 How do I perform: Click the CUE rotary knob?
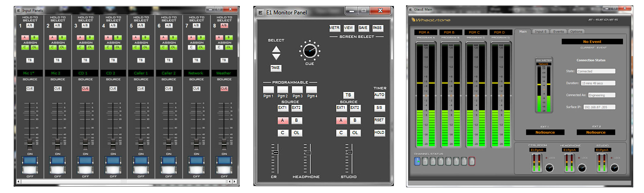coord(309,51)
